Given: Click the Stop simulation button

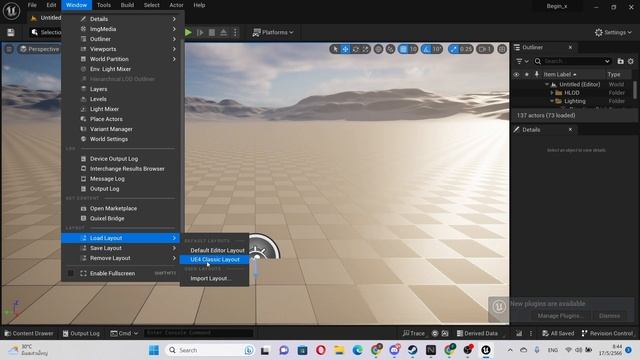Looking at the screenshot, I should point(212,32).
